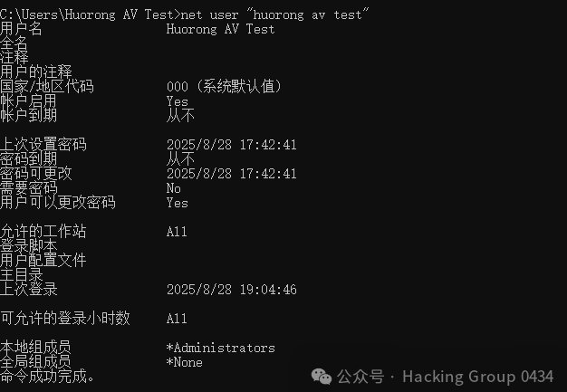Click the 上次设置密码 date value
This screenshot has width=567, height=392.
coord(232,145)
